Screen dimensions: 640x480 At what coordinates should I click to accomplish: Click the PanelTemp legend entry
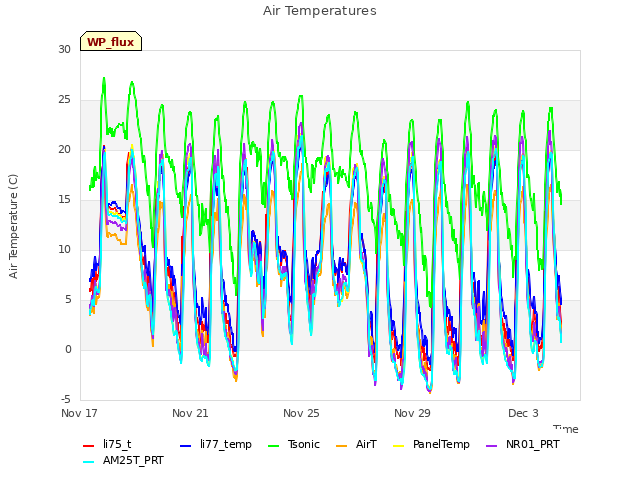point(431,444)
